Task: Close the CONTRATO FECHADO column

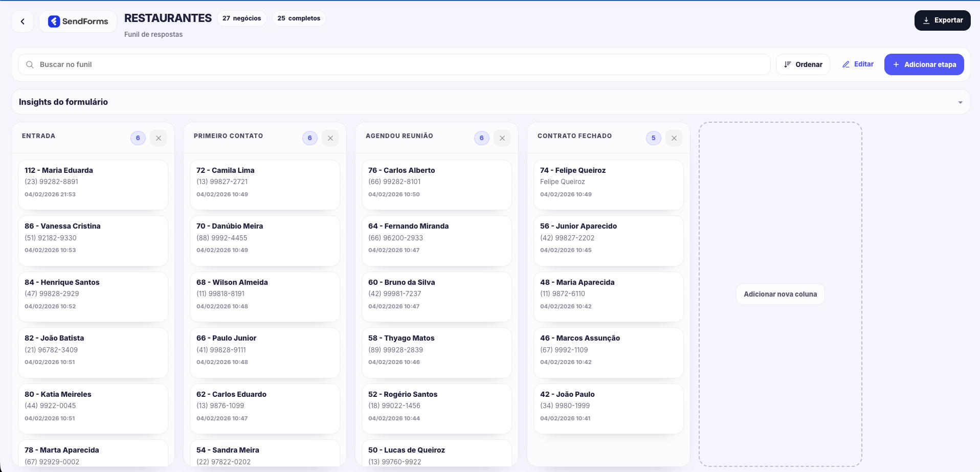Action: tap(674, 138)
